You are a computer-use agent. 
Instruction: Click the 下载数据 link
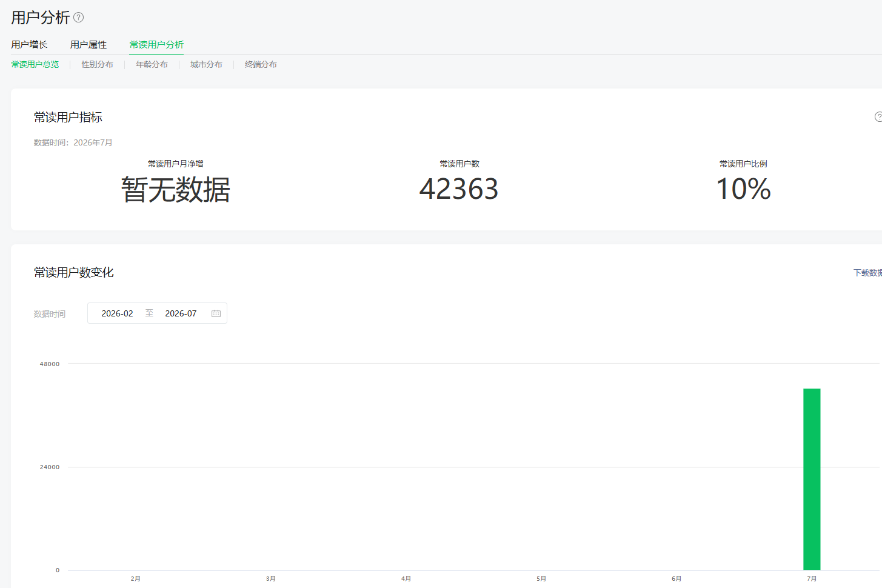[867, 273]
